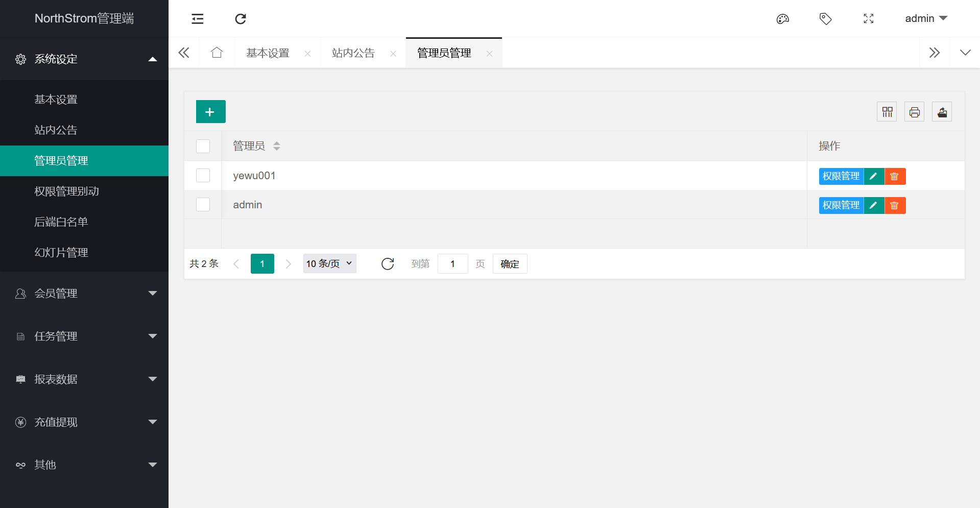
Task: Open the theme palette icon
Action: point(782,19)
